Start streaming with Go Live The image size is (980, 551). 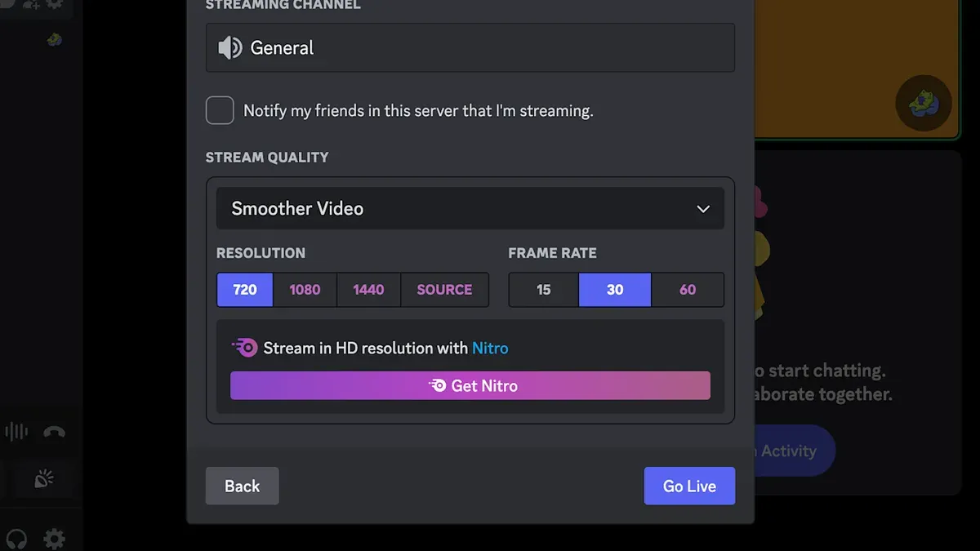(x=689, y=486)
